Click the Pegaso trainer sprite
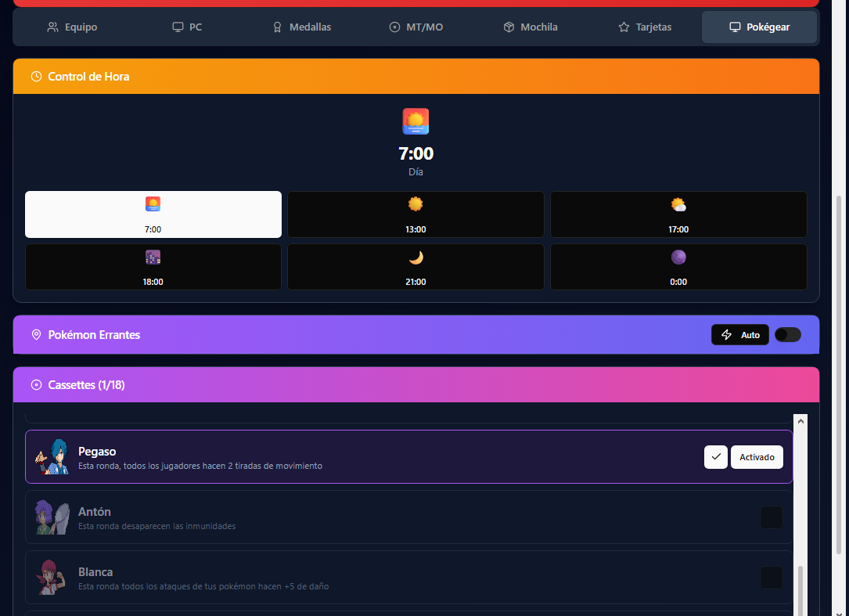The height and width of the screenshot is (616, 849). click(x=52, y=457)
